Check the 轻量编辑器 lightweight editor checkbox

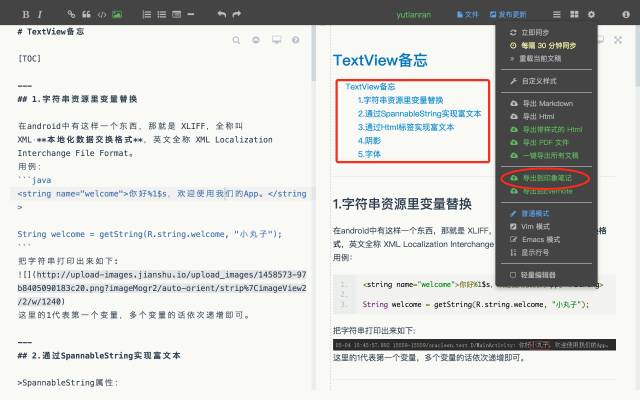pyautogui.click(x=513, y=275)
